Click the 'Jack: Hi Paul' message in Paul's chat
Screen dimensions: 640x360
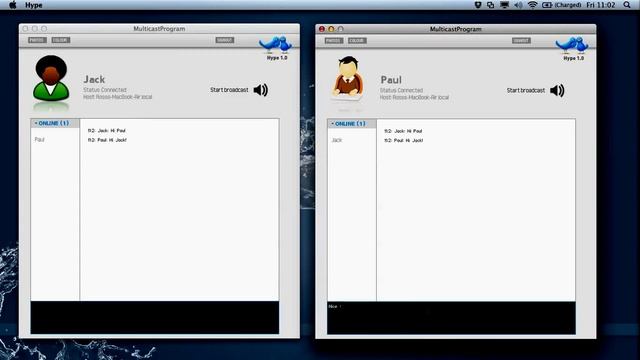[x=403, y=131]
